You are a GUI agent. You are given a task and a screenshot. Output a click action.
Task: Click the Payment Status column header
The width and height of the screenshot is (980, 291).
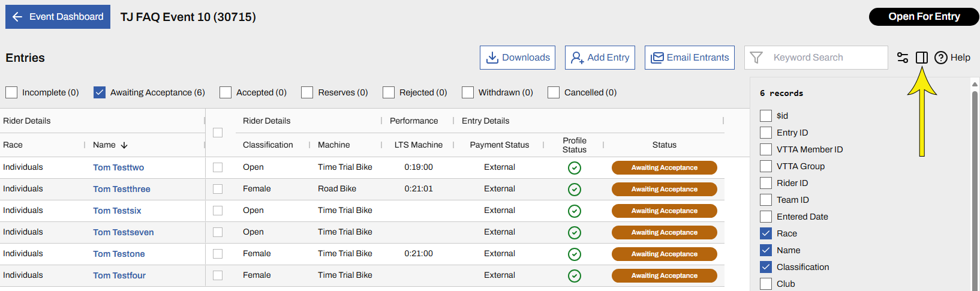500,145
